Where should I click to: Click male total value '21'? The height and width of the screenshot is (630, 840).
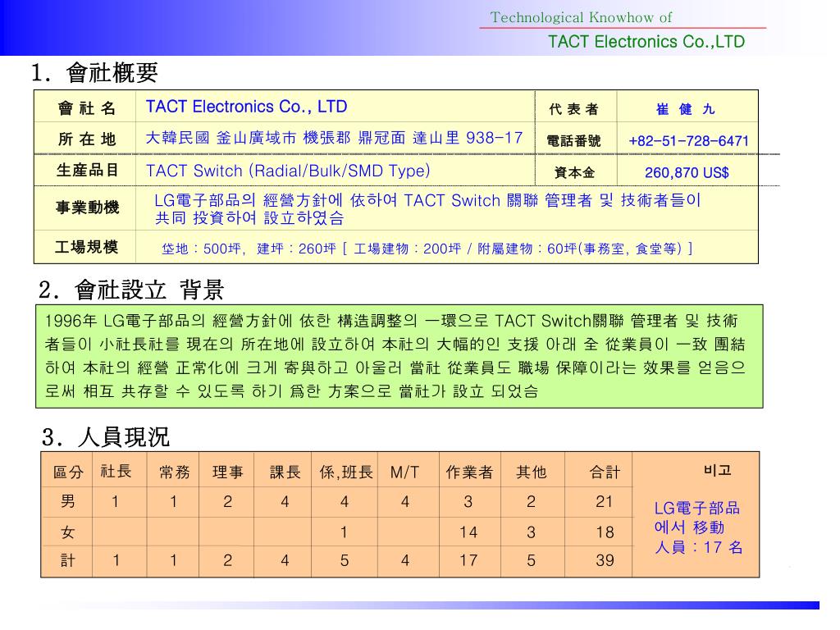tap(605, 501)
